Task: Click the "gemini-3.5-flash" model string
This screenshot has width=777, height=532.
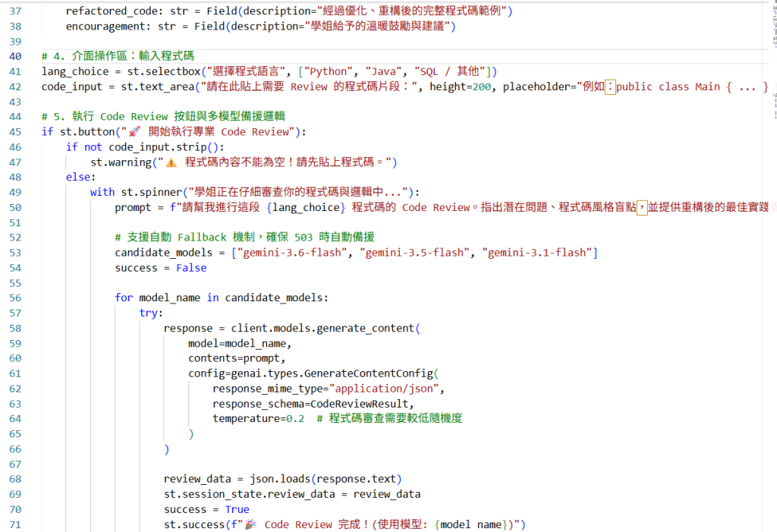Action: click(x=414, y=253)
